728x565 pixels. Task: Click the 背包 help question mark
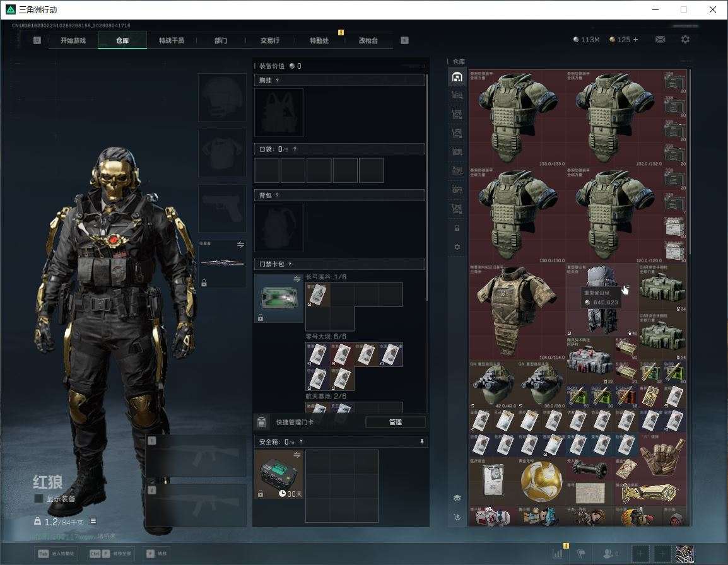(x=277, y=195)
